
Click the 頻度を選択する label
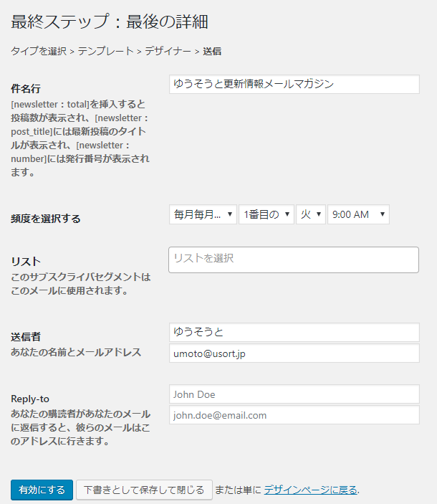coord(46,219)
